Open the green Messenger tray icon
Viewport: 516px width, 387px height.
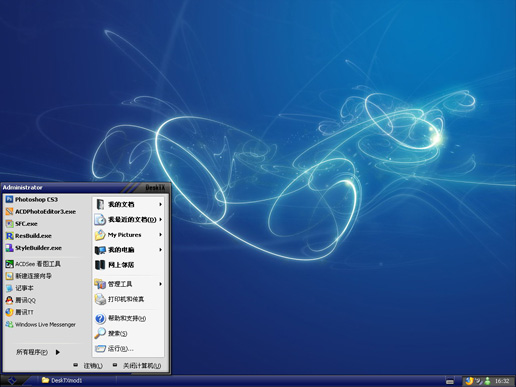pyautogui.click(x=487, y=381)
